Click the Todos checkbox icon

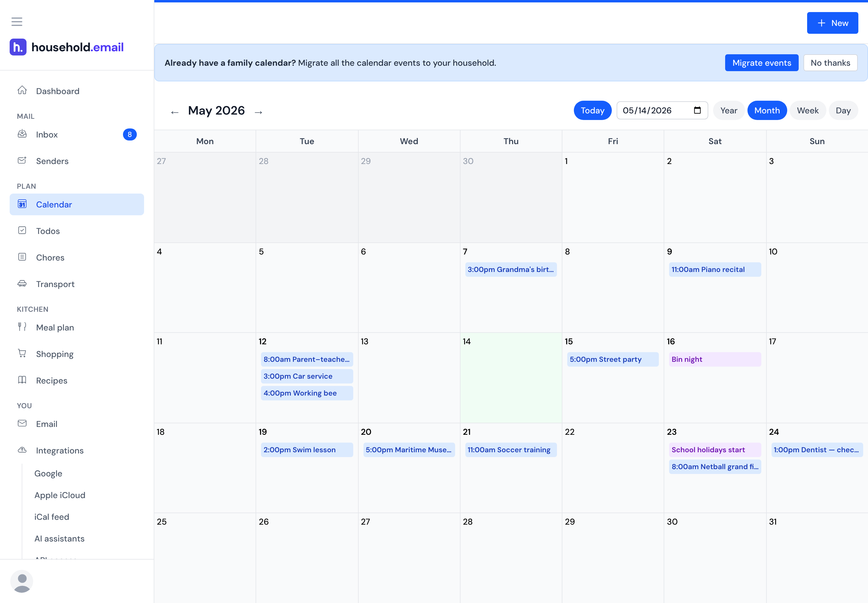(x=22, y=230)
